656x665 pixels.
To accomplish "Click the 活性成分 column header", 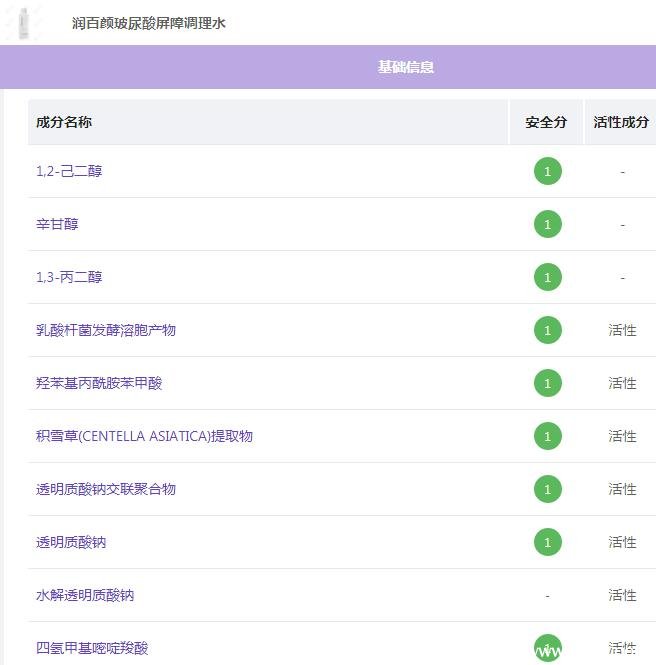I will (621, 122).
